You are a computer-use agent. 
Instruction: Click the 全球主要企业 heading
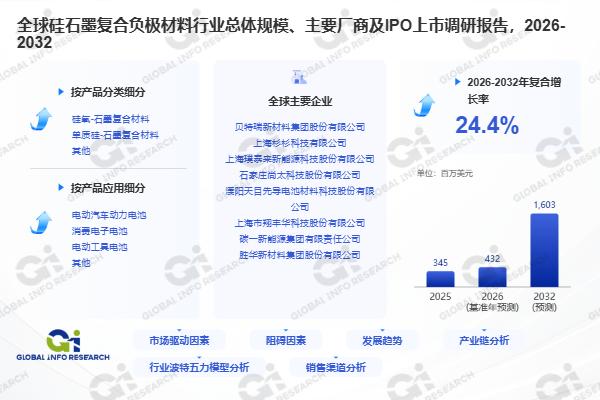pyautogui.click(x=300, y=101)
